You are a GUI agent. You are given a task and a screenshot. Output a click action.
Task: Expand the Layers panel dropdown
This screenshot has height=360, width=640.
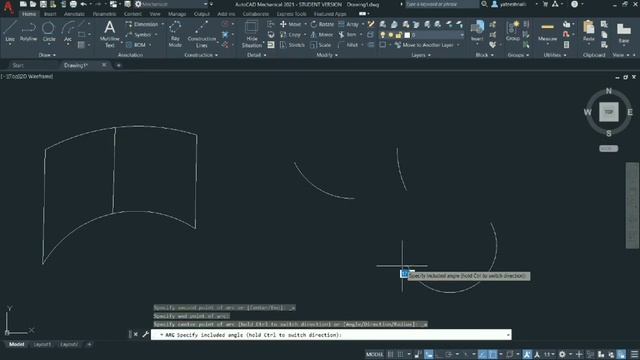(x=420, y=55)
